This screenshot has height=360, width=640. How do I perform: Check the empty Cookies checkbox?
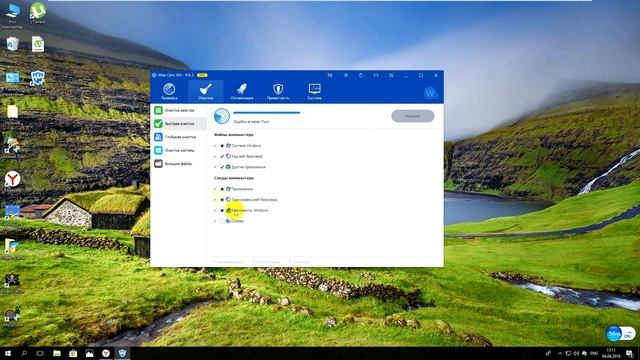pyautogui.click(x=222, y=221)
